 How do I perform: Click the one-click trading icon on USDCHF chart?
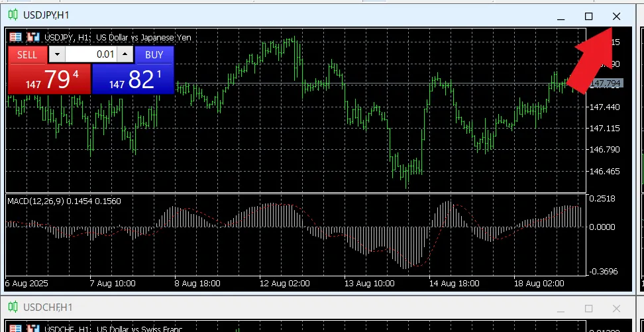[x=15, y=328]
